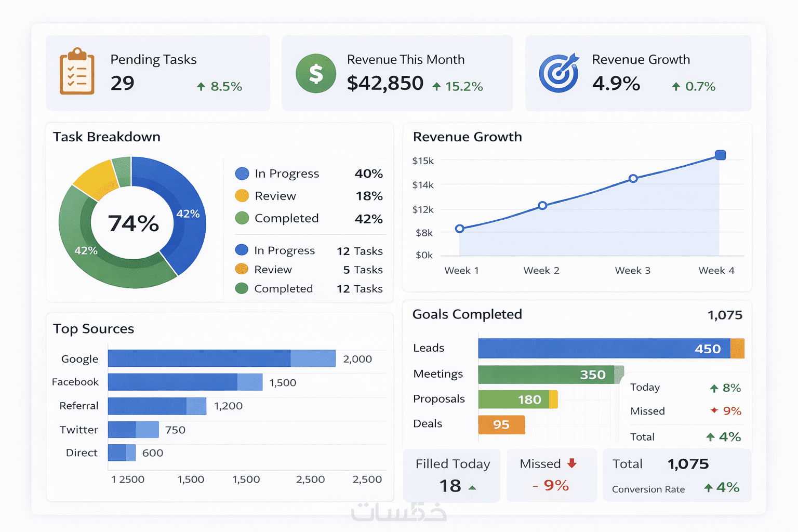Click the Task Breakdown heading
The image size is (798, 532).
[107, 137]
